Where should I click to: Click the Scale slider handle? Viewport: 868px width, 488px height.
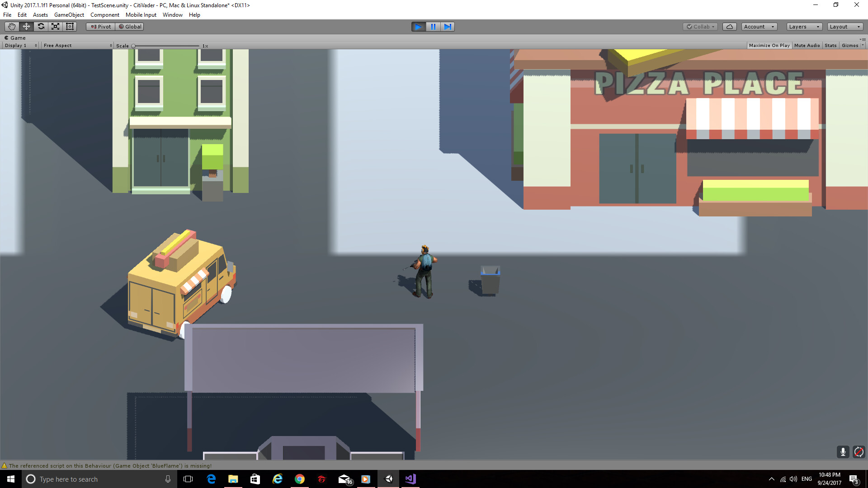point(133,46)
